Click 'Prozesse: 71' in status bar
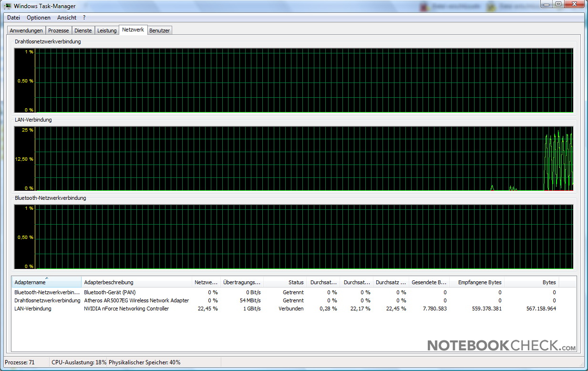This screenshot has height=371, width=588. 20,362
